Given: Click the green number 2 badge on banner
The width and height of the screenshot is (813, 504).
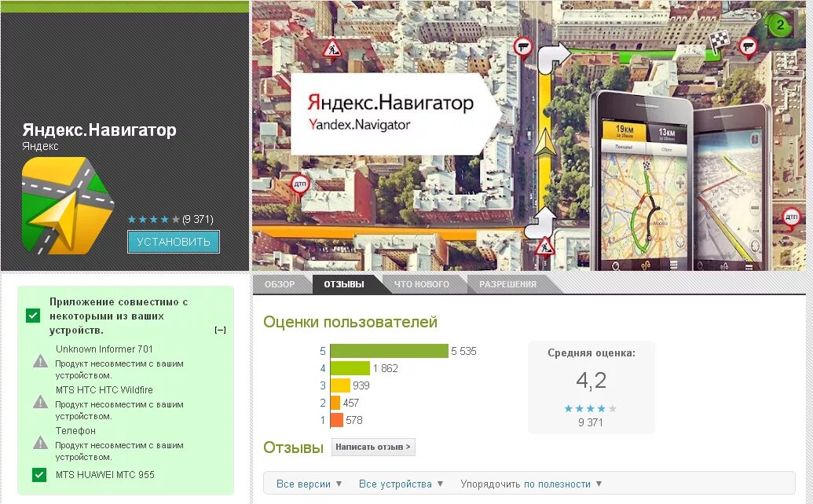Looking at the screenshot, I should point(779,25).
